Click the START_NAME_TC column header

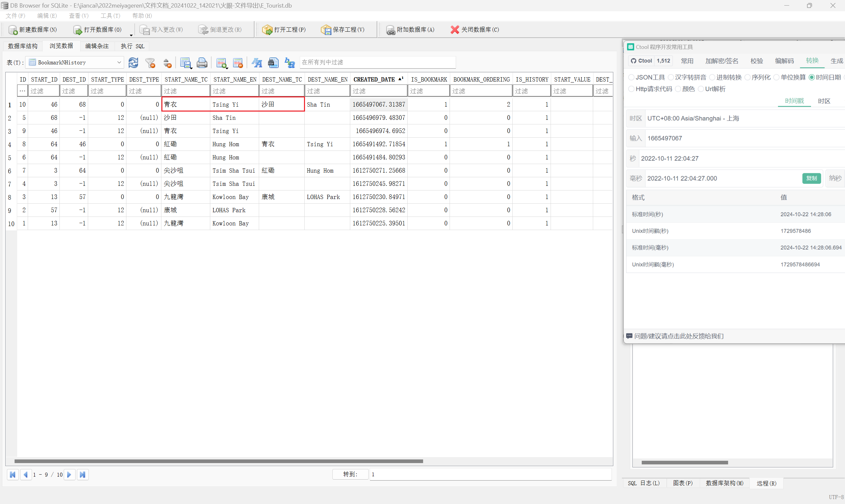186,80
